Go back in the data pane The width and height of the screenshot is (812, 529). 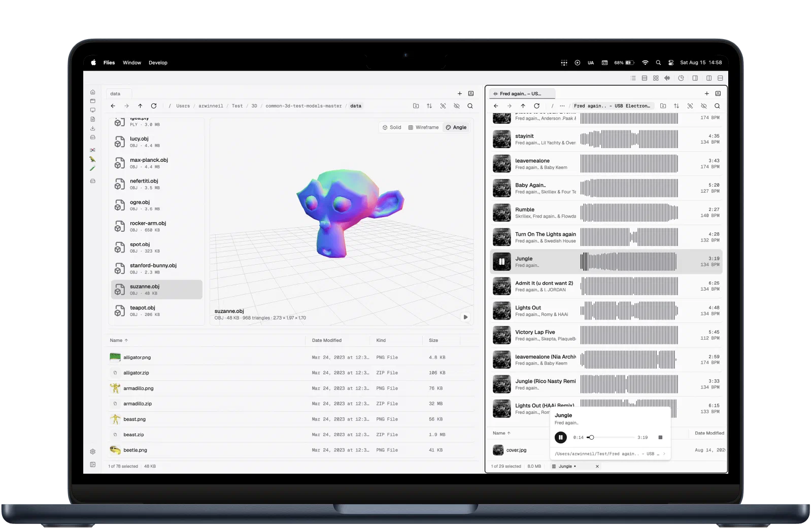113,106
